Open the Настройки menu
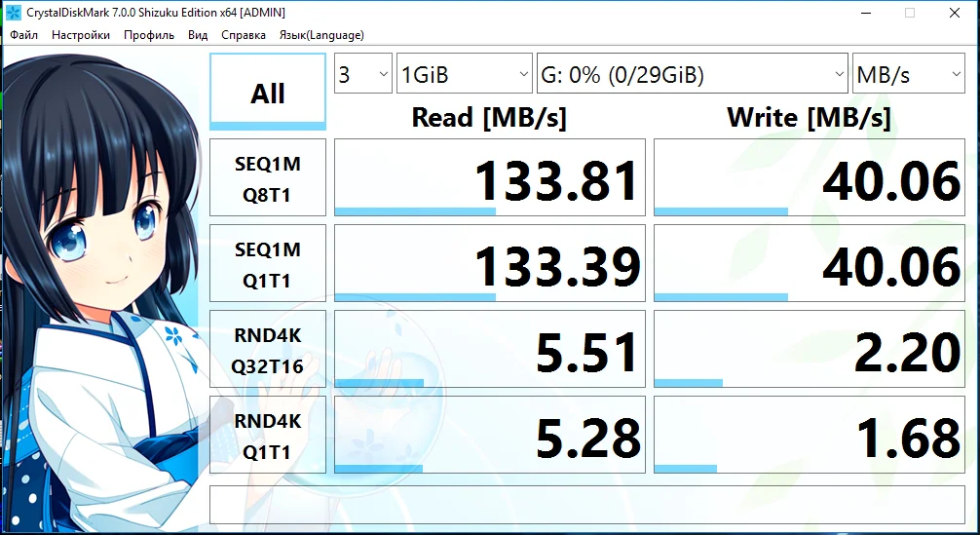The width and height of the screenshot is (980, 535). (81, 35)
